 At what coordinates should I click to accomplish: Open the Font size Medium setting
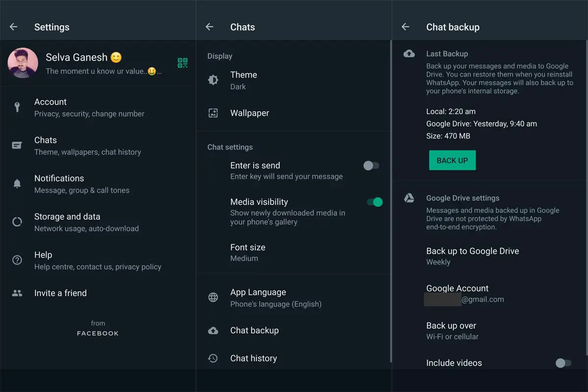point(293,252)
